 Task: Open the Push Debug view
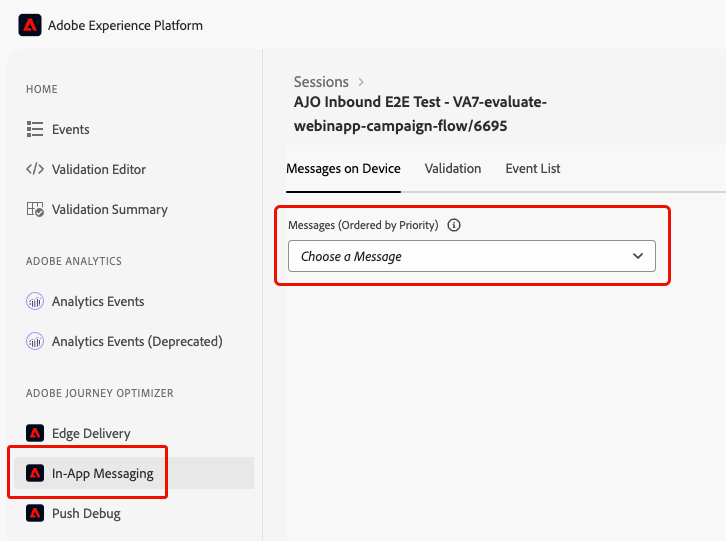(x=86, y=513)
